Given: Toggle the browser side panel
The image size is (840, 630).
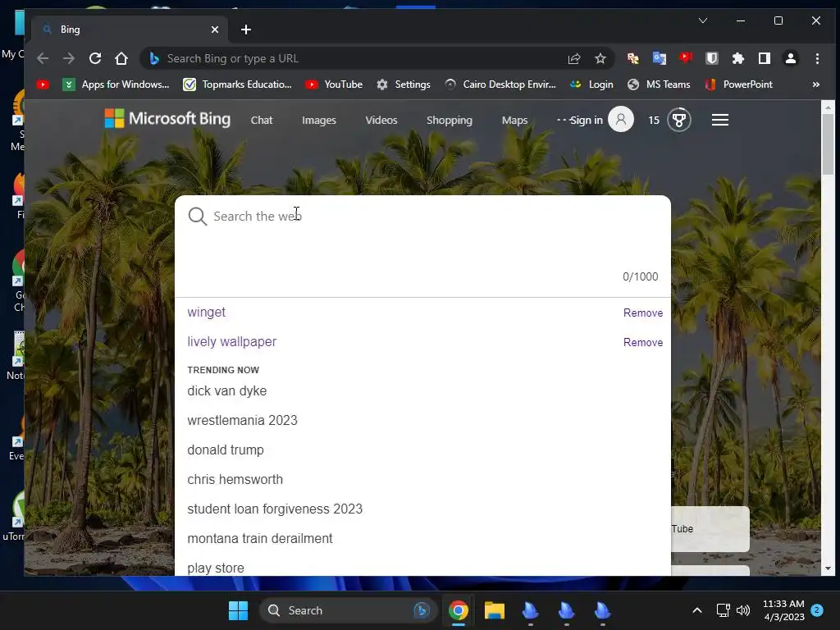Looking at the screenshot, I should pos(765,58).
